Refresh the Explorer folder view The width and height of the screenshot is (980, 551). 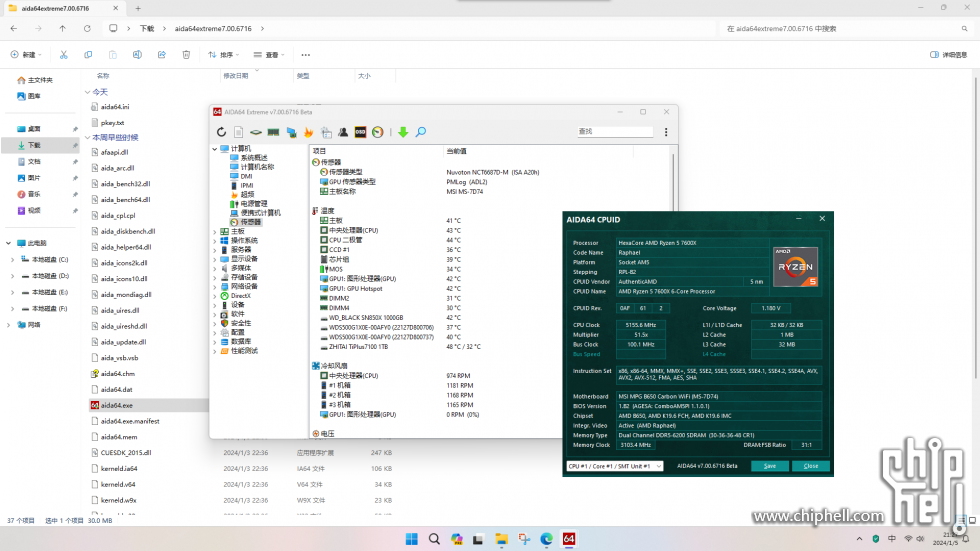88,29
